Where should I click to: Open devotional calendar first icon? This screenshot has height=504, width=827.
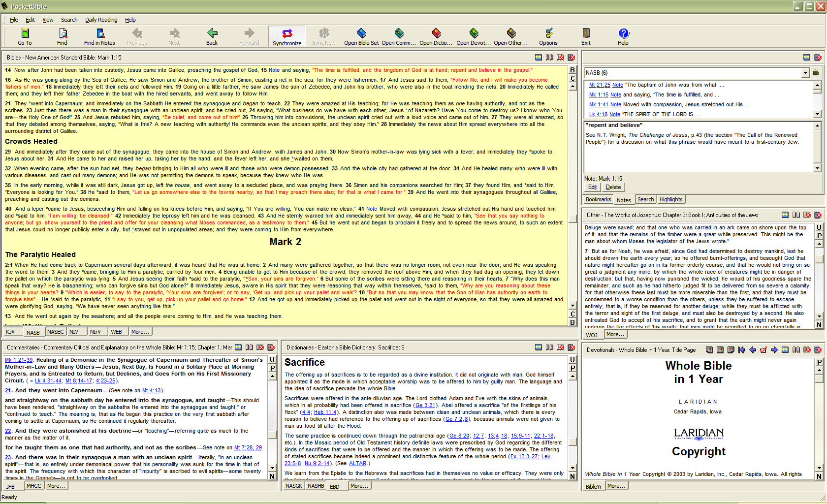pyautogui.click(x=709, y=350)
